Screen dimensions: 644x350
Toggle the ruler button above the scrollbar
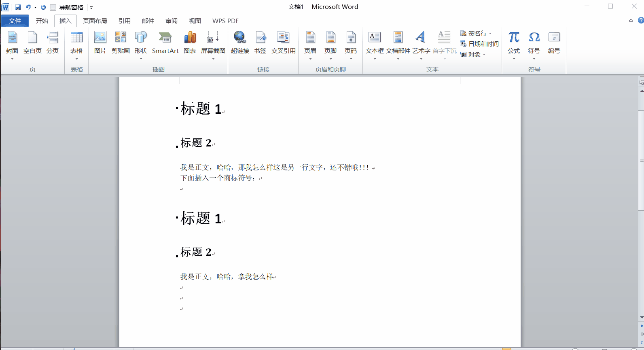point(641,82)
